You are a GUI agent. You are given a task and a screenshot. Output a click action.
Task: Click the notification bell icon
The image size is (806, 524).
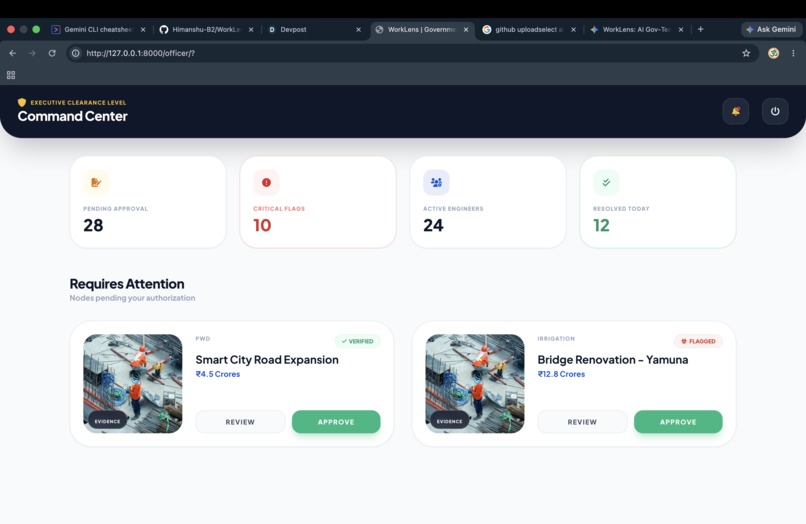click(736, 111)
